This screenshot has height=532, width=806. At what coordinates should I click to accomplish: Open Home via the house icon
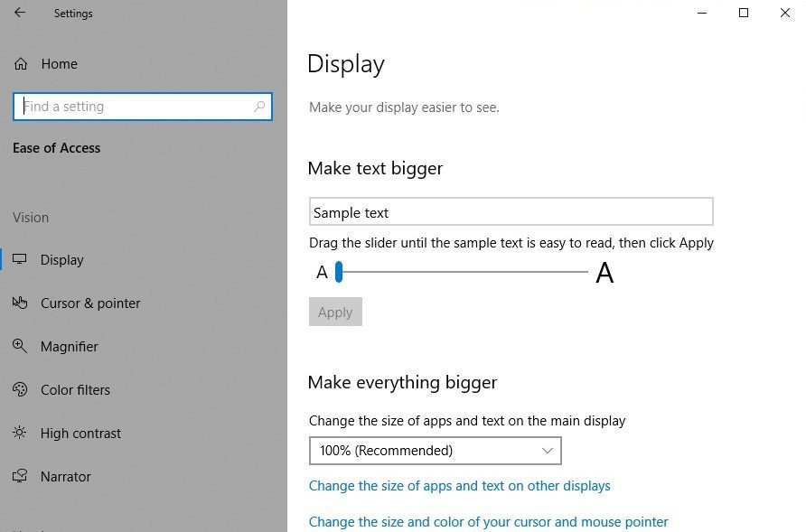coord(21,64)
